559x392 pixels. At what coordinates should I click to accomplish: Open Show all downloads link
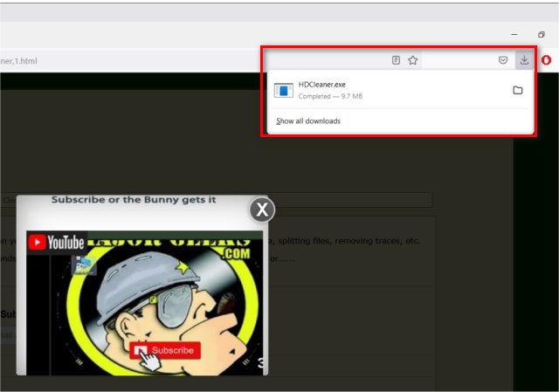tap(308, 121)
